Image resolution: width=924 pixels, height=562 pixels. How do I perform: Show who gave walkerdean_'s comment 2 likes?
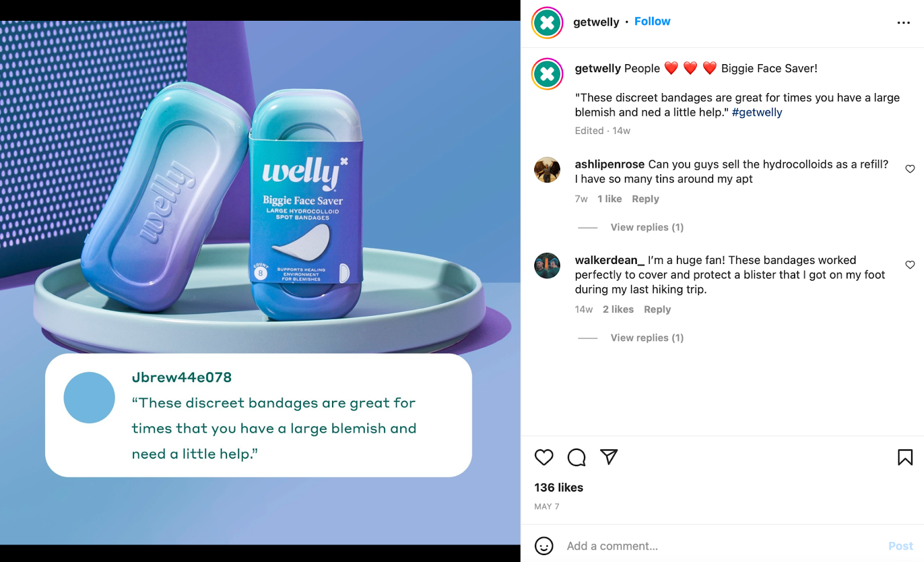[x=618, y=310]
